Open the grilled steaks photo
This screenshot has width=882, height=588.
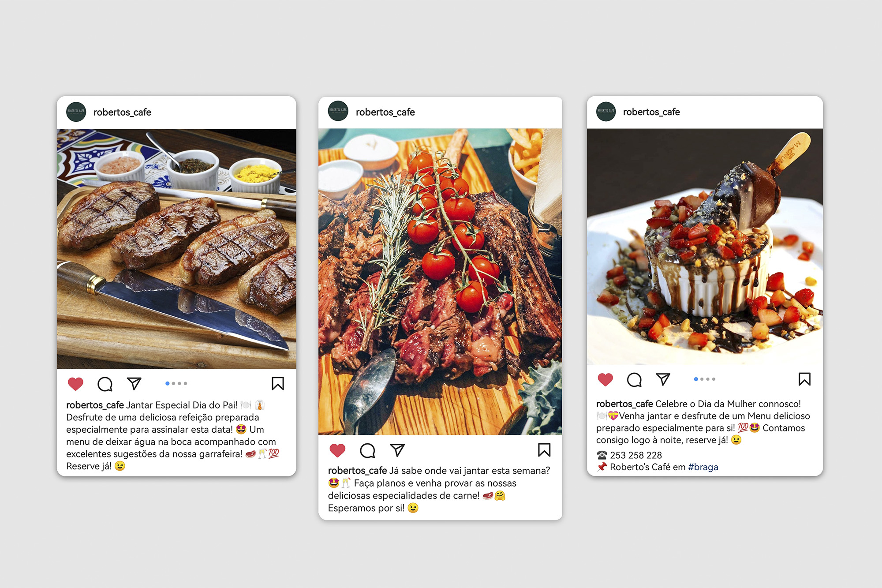[x=176, y=249]
